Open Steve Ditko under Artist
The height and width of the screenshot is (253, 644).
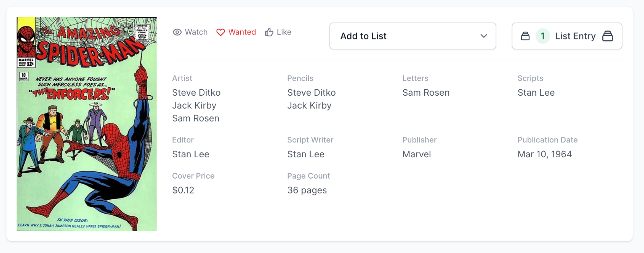coord(196,93)
